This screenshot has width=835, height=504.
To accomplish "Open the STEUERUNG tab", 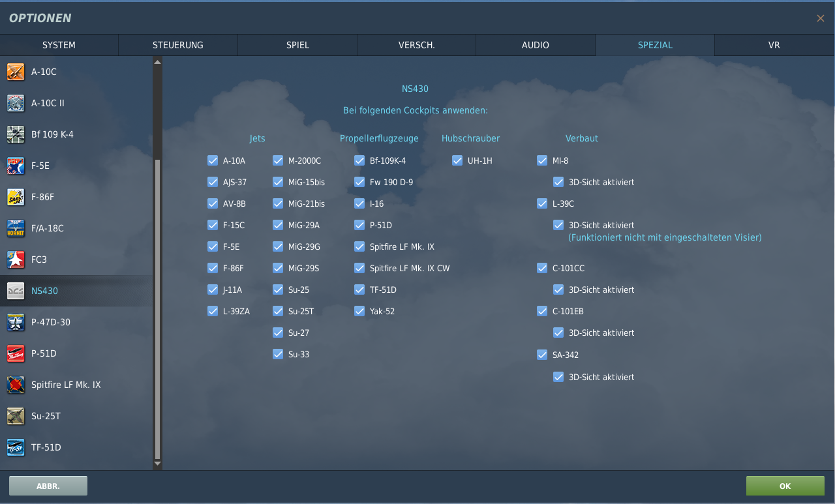I will 178,45.
